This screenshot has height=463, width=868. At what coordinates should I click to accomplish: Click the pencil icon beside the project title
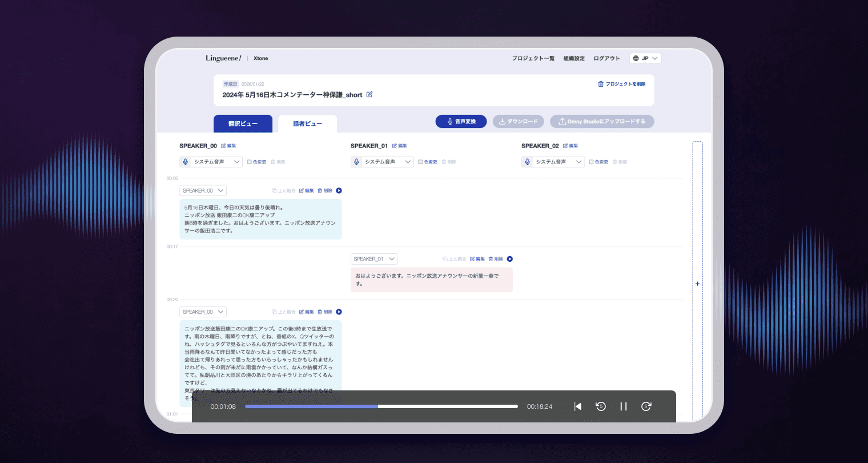coord(369,94)
